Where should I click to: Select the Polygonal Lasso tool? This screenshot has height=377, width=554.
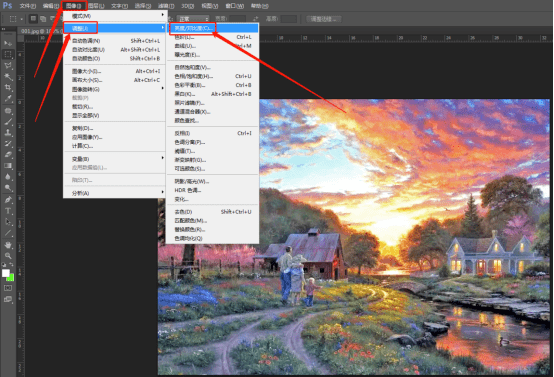point(8,65)
